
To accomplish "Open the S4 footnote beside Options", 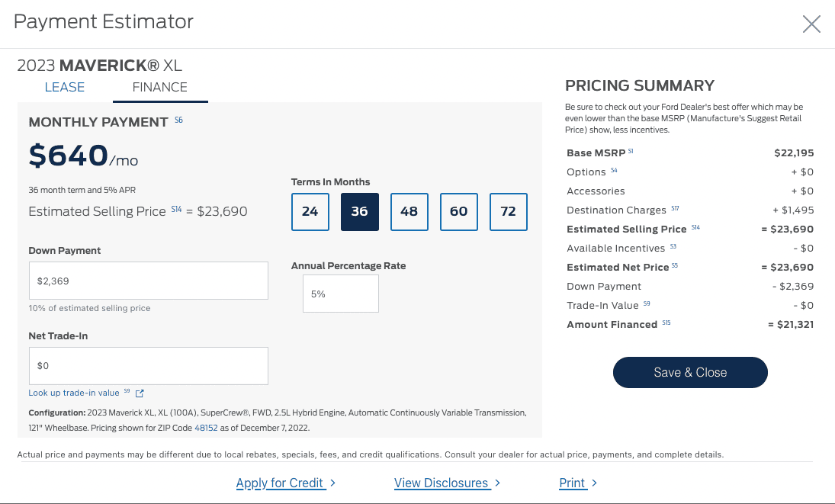I will point(614,170).
